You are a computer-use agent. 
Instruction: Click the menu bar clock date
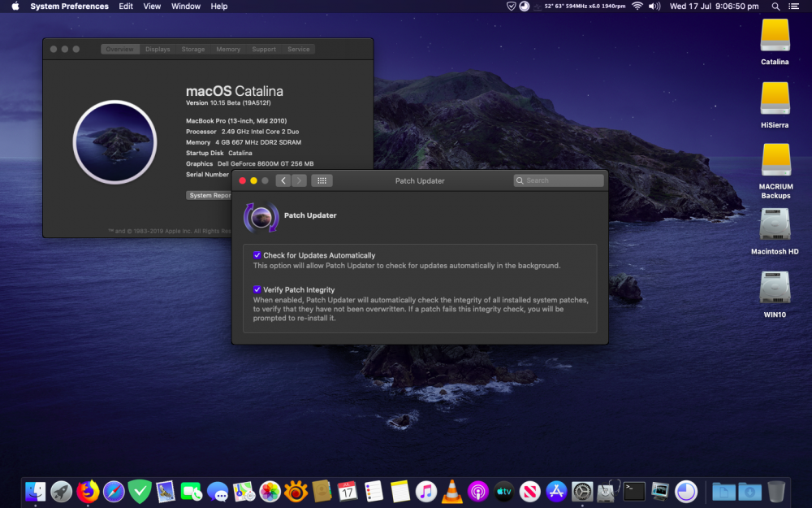point(714,7)
